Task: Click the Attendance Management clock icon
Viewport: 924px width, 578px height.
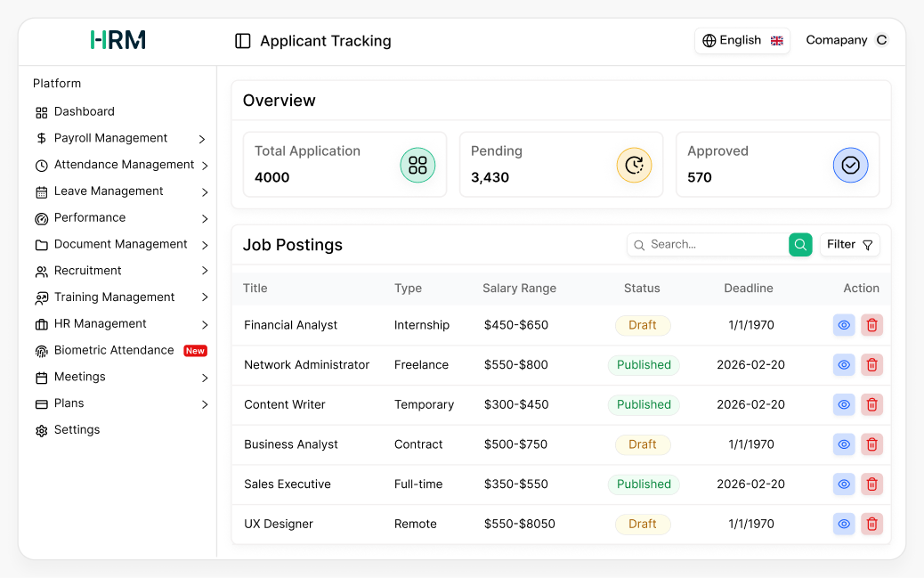Action: [41, 164]
